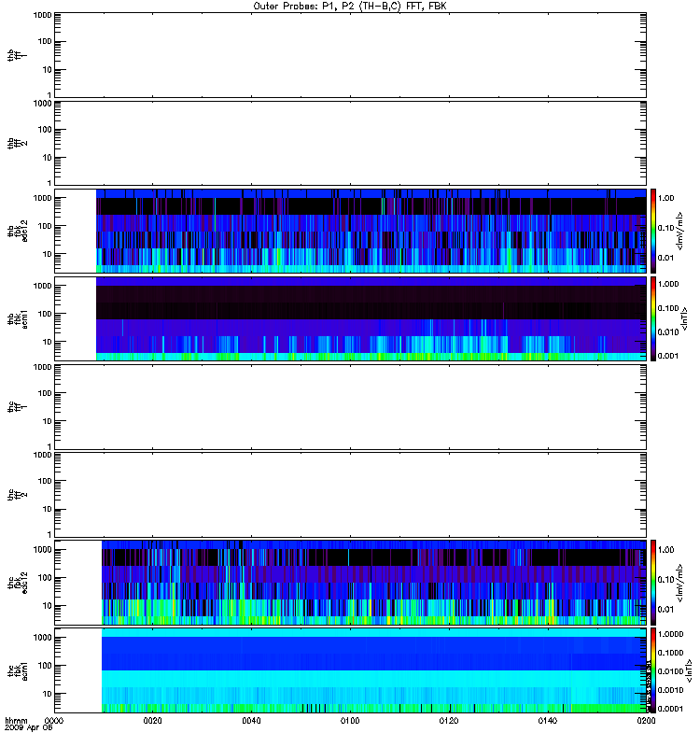Click inside the empty thc fff 2 panel
This screenshot has width=700, height=747.
(350, 495)
